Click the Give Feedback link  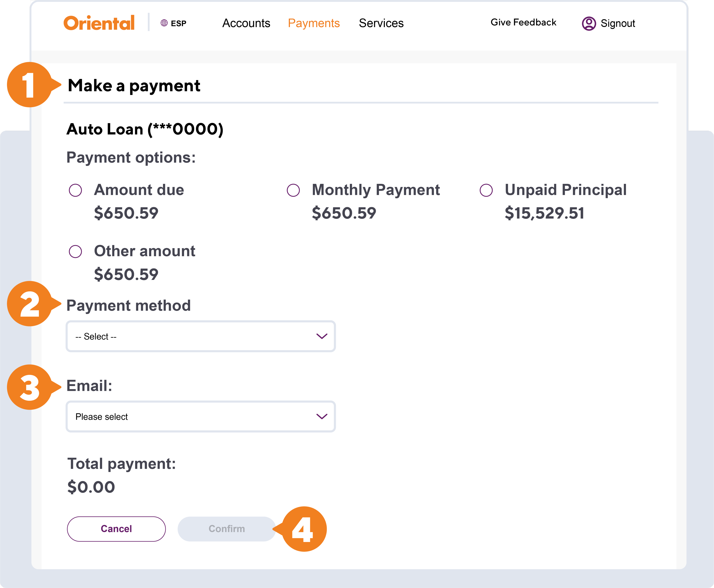(523, 22)
